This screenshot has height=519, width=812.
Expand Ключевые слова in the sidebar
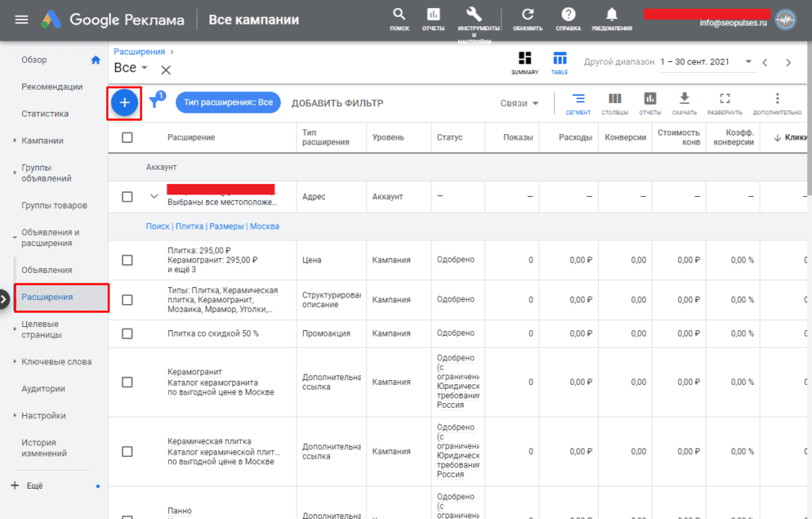click(x=15, y=361)
